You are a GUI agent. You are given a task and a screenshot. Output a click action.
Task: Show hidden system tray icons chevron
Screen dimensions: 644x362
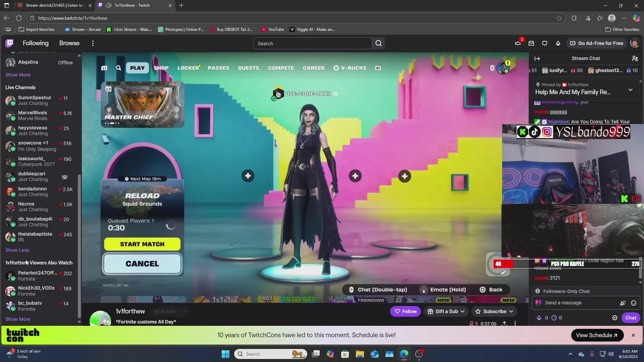(570, 354)
